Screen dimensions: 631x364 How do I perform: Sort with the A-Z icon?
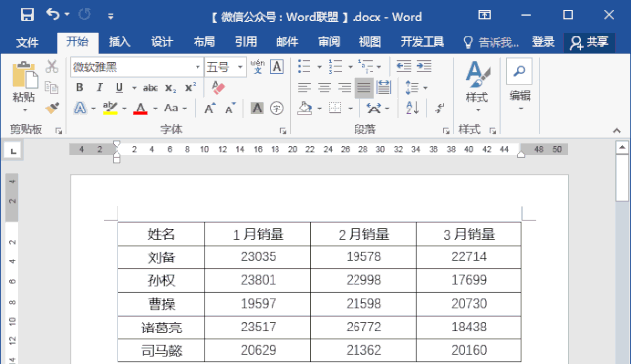(413, 109)
